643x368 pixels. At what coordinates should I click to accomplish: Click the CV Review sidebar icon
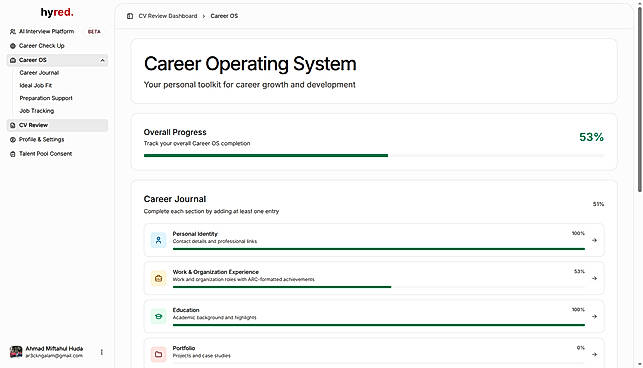13,125
